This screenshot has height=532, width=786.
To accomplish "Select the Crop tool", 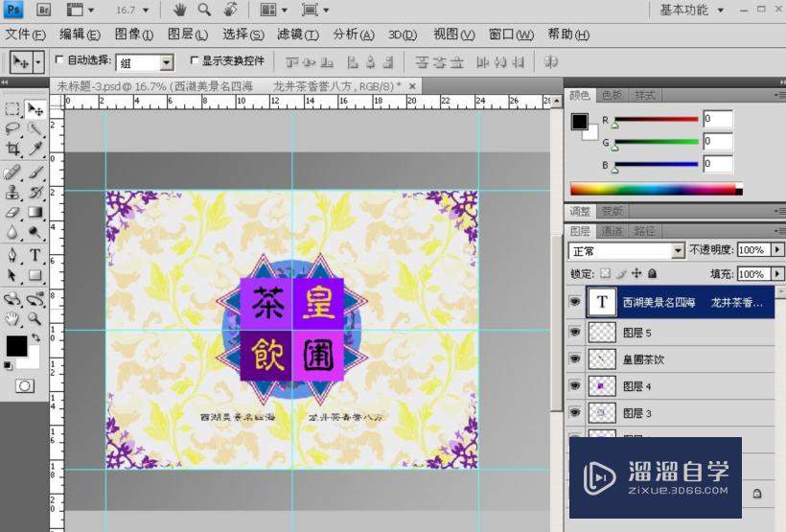I will [12, 149].
